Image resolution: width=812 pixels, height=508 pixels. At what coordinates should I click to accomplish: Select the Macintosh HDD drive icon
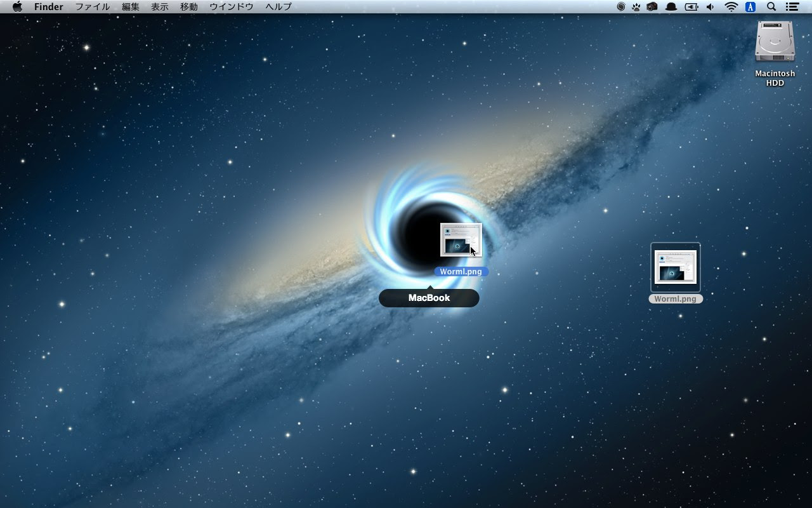pyautogui.click(x=775, y=41)
